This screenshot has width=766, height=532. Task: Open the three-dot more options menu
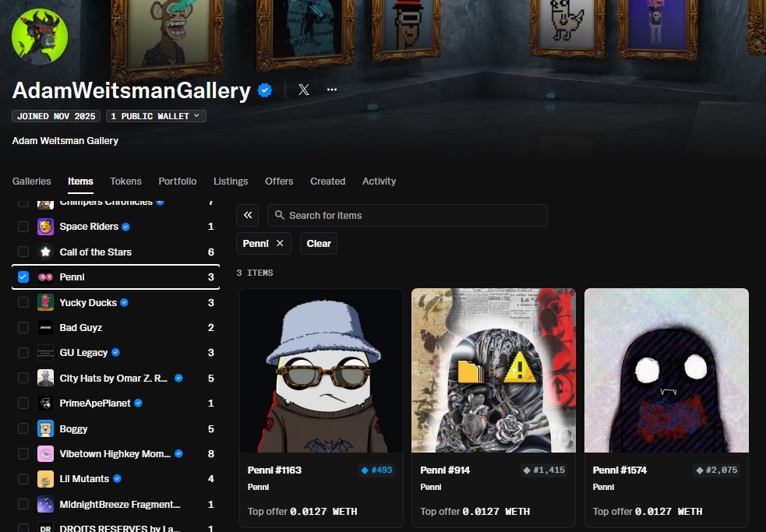coord(332,90)
